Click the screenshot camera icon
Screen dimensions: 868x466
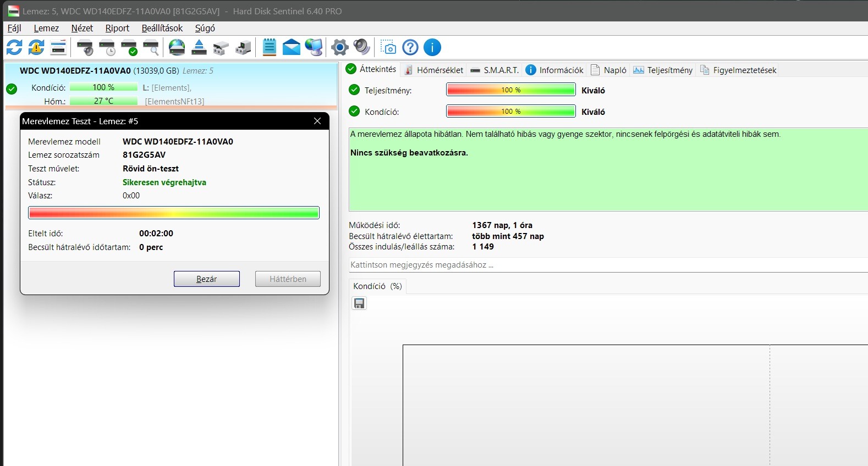coord(388,48)
